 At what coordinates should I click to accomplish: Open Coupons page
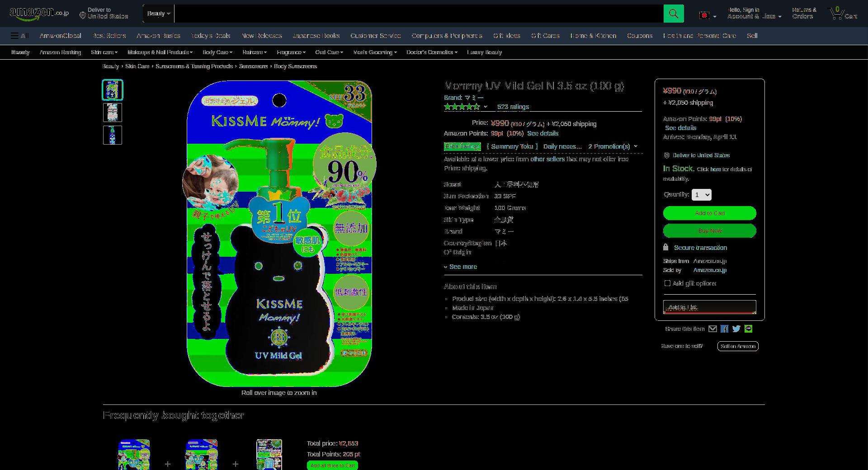point(639,36)
